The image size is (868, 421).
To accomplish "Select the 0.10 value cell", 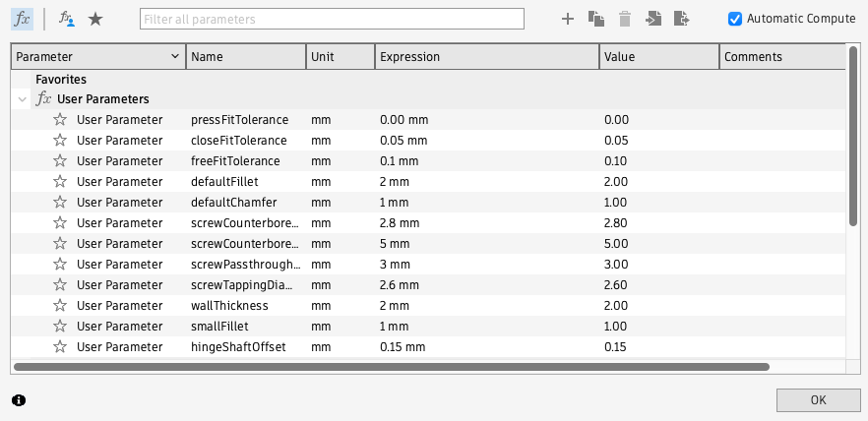I will tap(659, 161).
